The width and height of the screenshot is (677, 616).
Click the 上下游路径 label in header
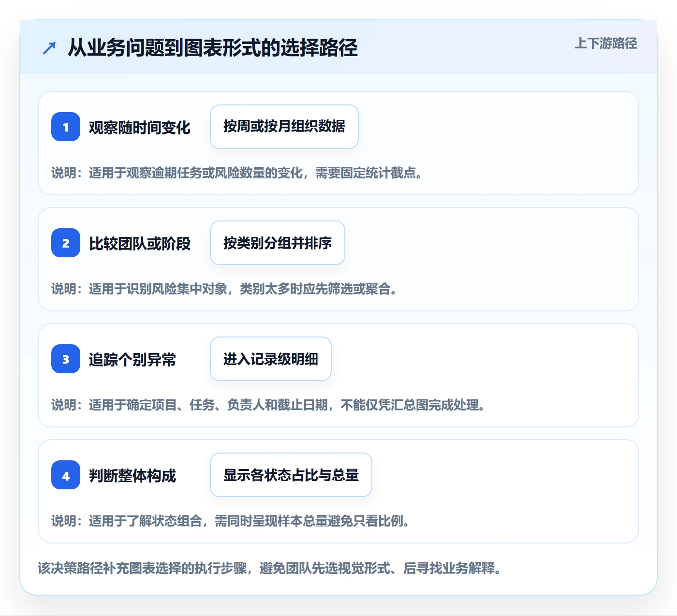click(x=606, y=44)
